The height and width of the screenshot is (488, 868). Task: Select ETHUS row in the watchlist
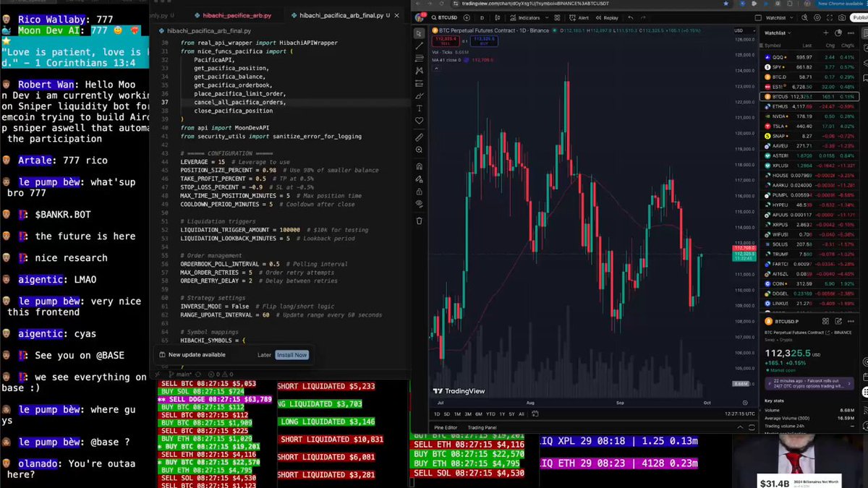pos(809,106)
